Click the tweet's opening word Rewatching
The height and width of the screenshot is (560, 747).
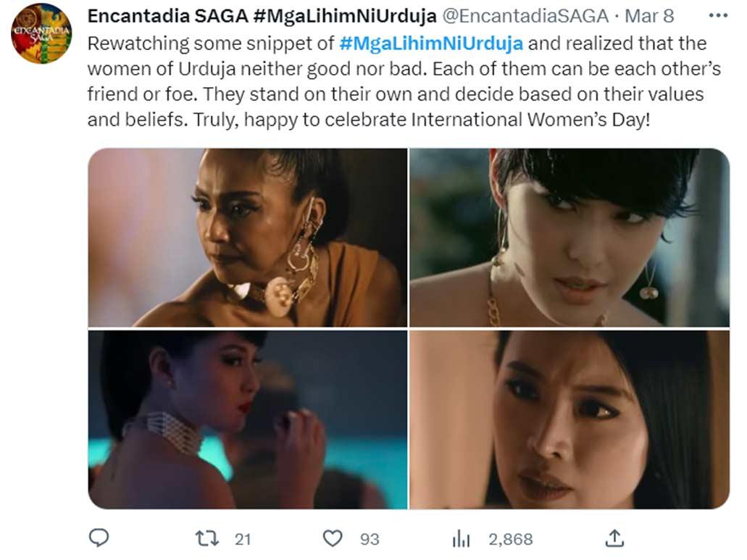[x=130, y=43]
